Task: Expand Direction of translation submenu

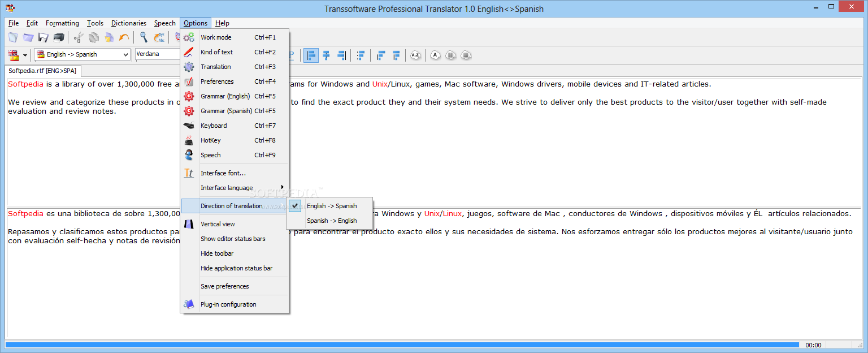Action: tap(235, 206)
